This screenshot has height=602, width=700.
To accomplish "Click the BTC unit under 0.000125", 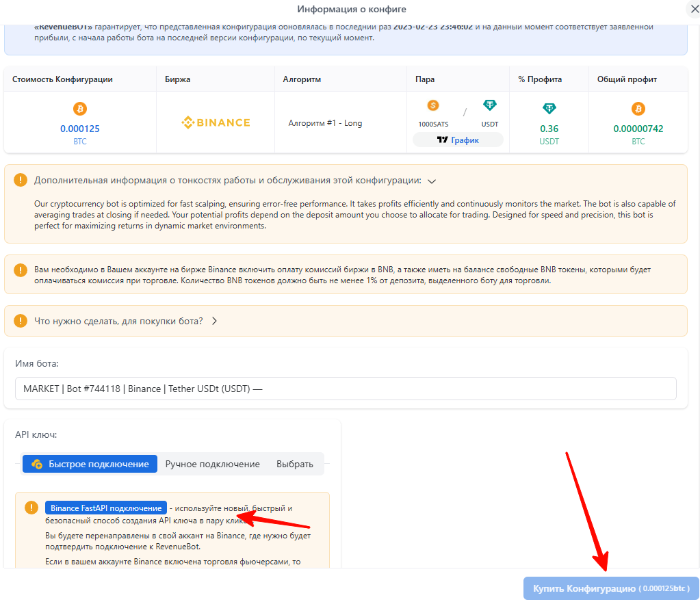I will (80, 141).
